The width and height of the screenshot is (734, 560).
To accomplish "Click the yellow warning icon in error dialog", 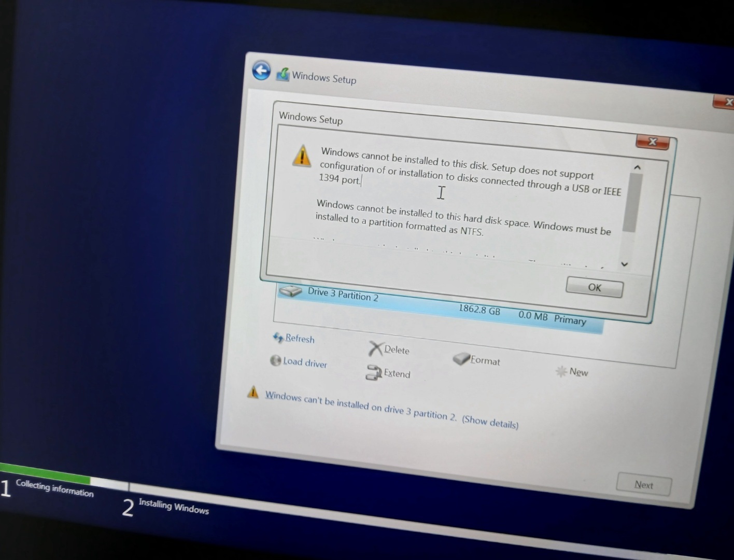I will click(302, 156).
